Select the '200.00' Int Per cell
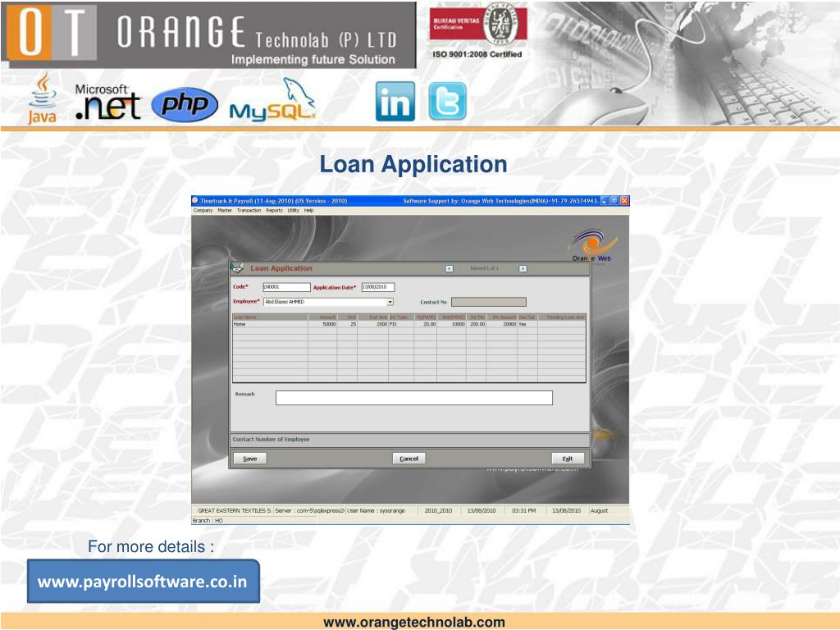The image size is (840, 630). click(x=477, y=324)
